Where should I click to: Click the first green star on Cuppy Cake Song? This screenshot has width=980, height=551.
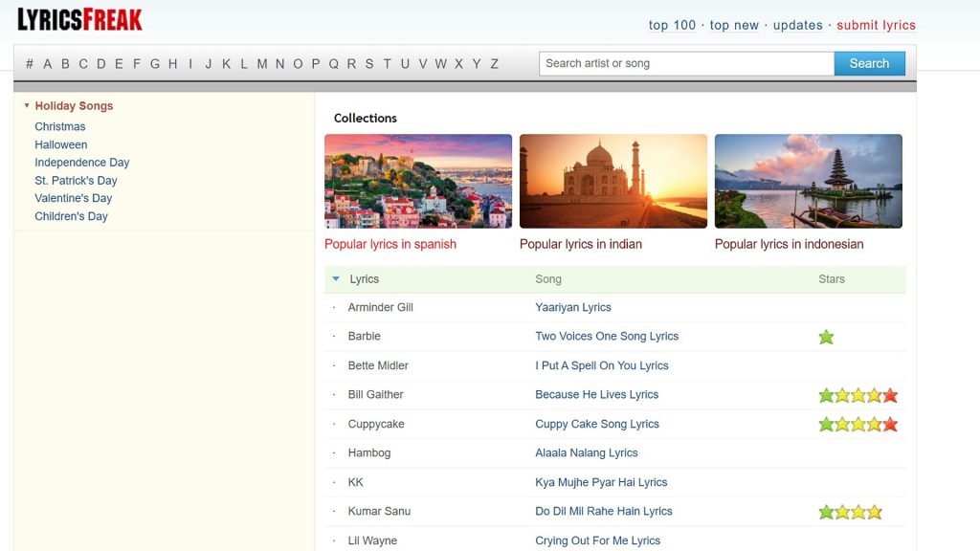(x=825, y=424)
